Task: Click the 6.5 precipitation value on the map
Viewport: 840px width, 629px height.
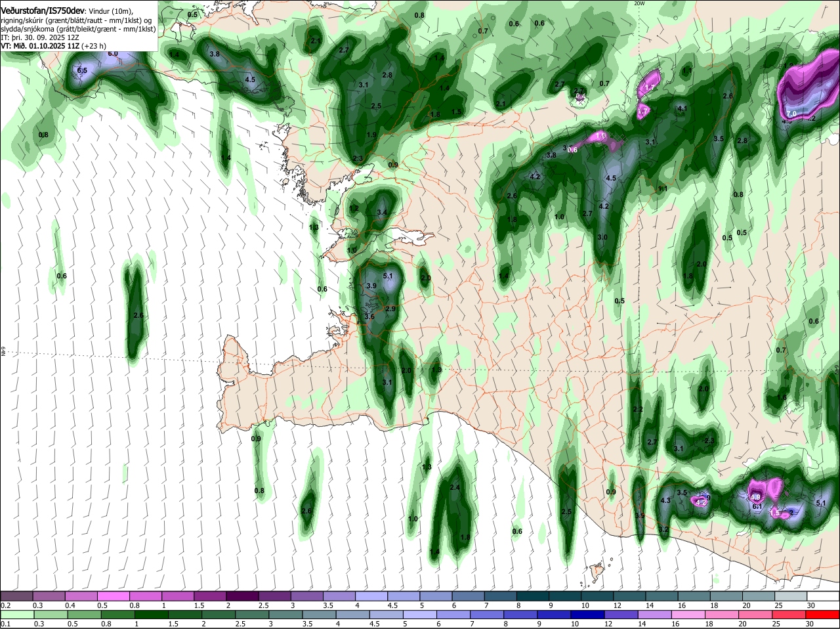Action: click(82, 70)
